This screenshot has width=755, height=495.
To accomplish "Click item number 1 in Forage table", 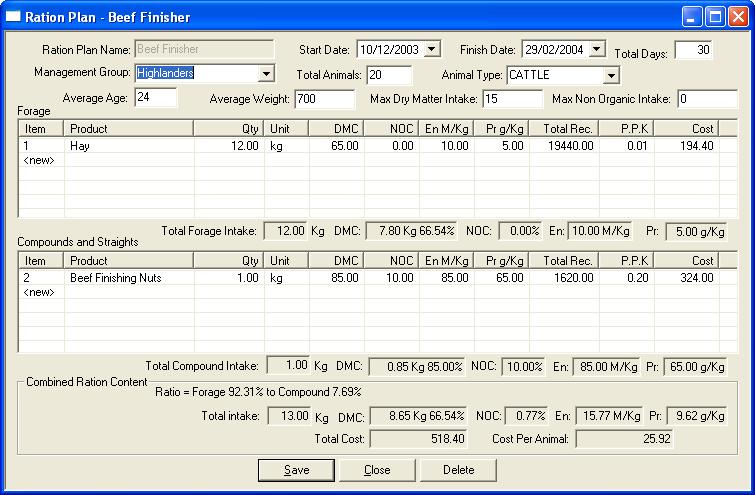I will pyautogui.click(x=27, y=145).
